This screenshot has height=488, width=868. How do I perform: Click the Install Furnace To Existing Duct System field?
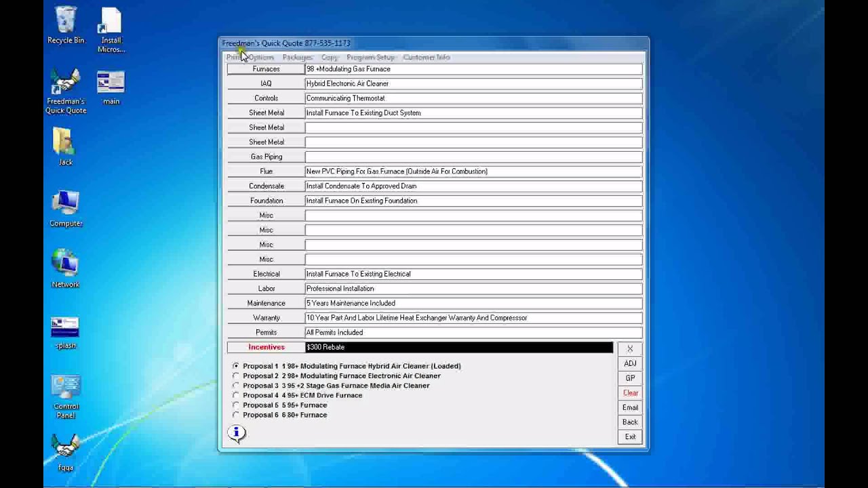pos(473,113)
